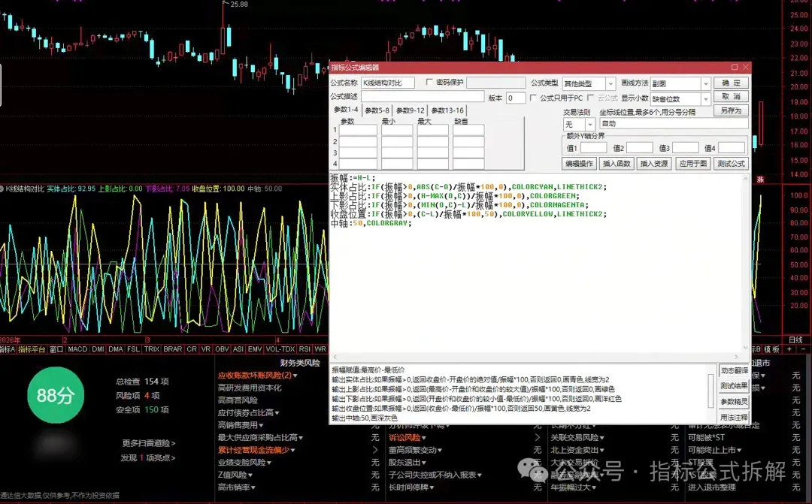Select the DMA indicator tab

(116, 349)
